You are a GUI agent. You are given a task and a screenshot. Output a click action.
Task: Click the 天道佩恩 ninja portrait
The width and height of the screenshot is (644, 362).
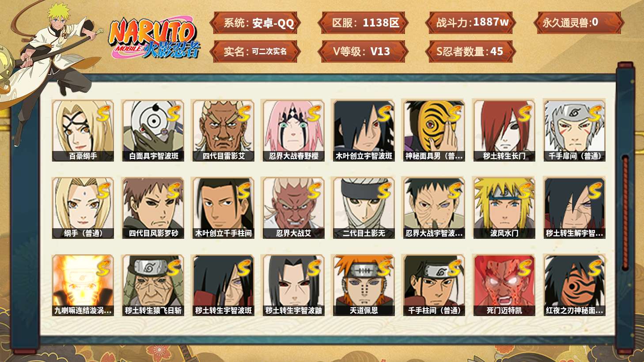tap(364, 285)
